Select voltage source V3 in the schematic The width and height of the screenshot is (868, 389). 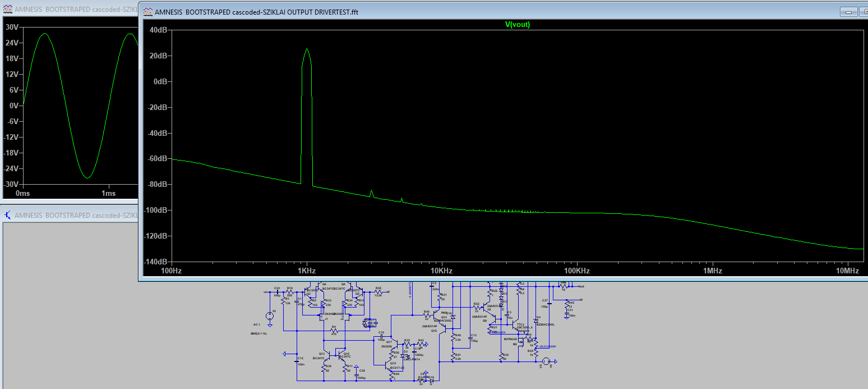(x=270, y=316)
